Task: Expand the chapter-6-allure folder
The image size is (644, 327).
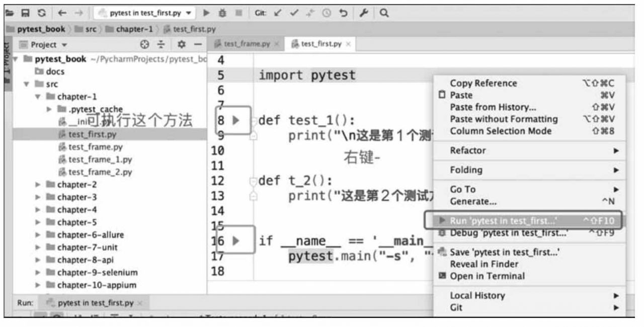Action: point(38,235)
